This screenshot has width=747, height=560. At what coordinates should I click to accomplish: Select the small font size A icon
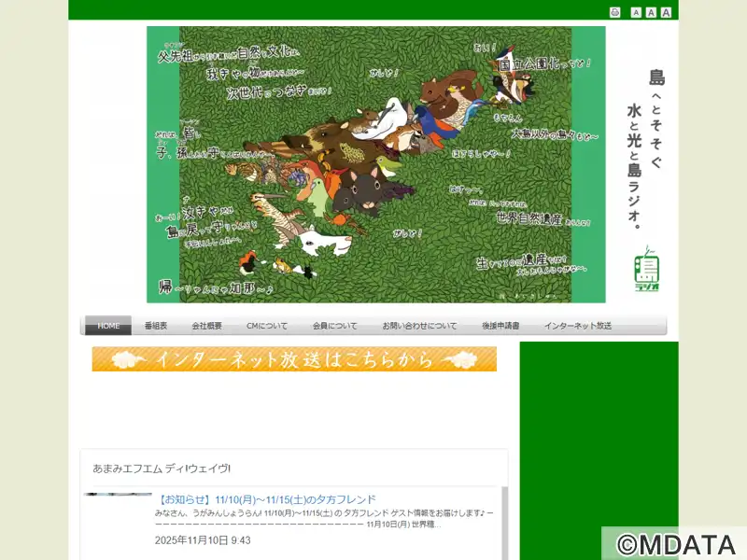tap(636, 12)
